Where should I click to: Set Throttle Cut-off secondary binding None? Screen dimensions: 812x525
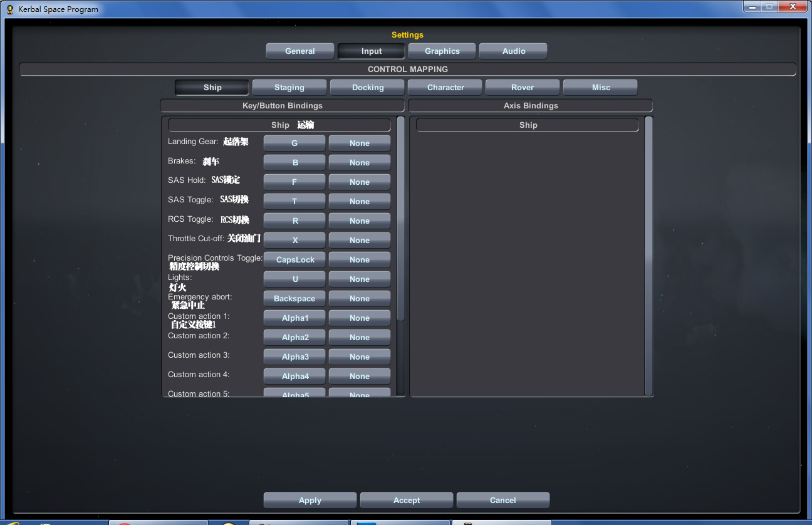pyautogui.click(x=360, y=241)
